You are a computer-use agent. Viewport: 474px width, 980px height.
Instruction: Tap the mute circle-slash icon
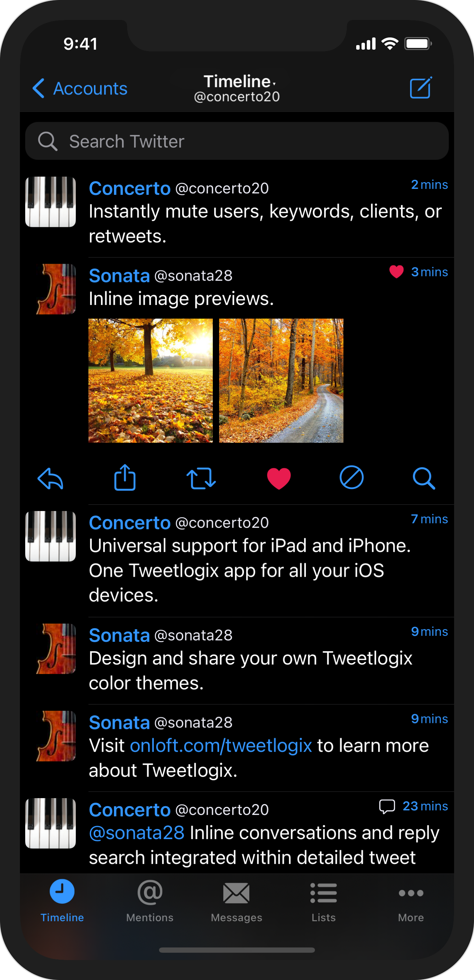(x=351, y=477)
